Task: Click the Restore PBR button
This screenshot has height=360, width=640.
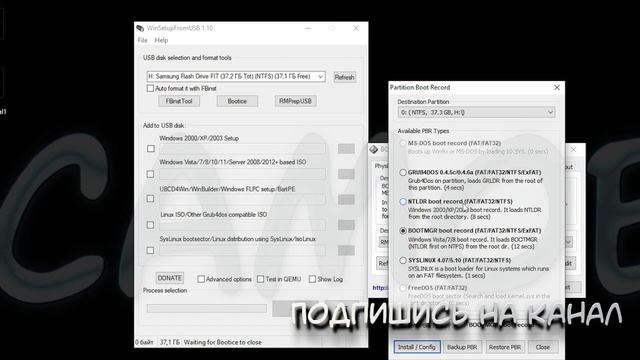Action: 504,347
